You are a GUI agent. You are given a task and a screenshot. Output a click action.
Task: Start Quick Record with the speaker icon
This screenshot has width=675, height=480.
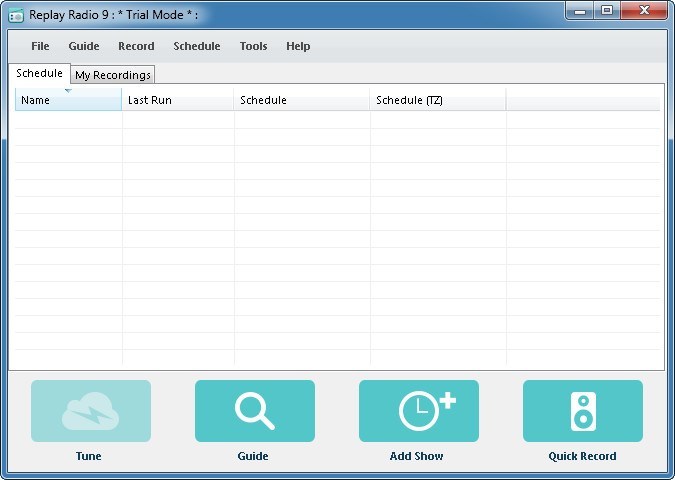tap(582, 411)
